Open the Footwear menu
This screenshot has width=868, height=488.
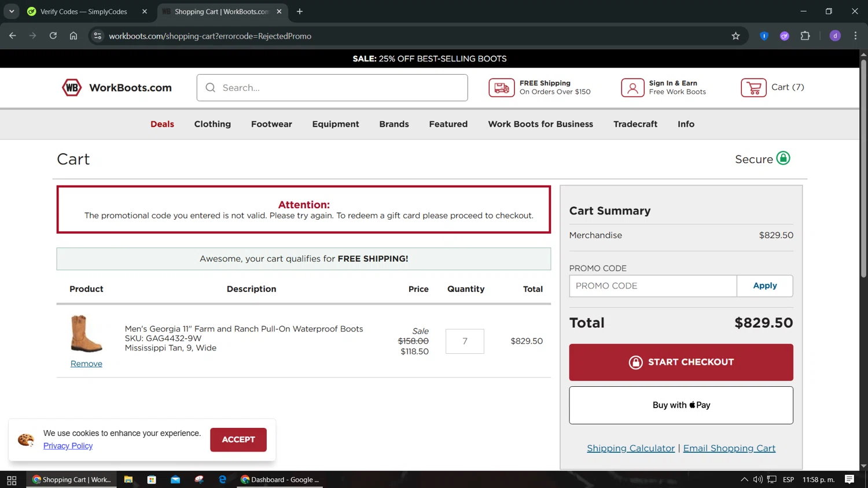tap(271, 124)
